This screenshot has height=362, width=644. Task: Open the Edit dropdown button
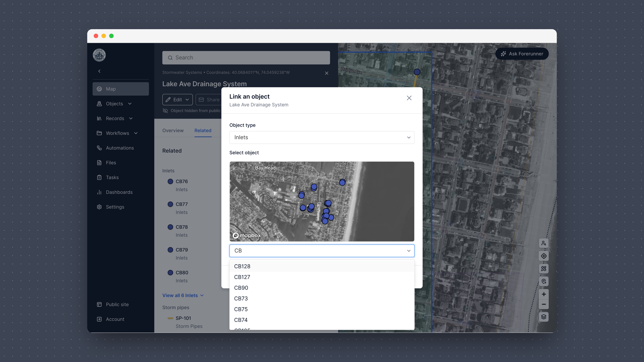tap(177, 100)
